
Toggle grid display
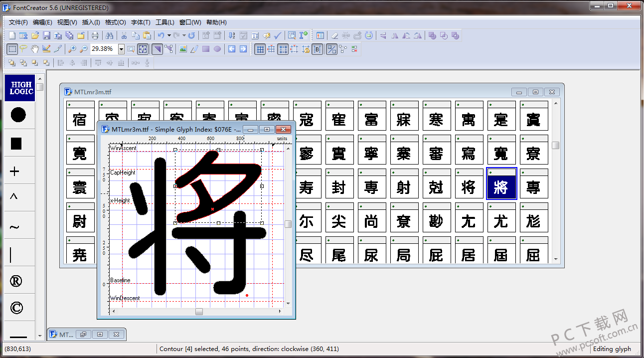click(260, 49)
